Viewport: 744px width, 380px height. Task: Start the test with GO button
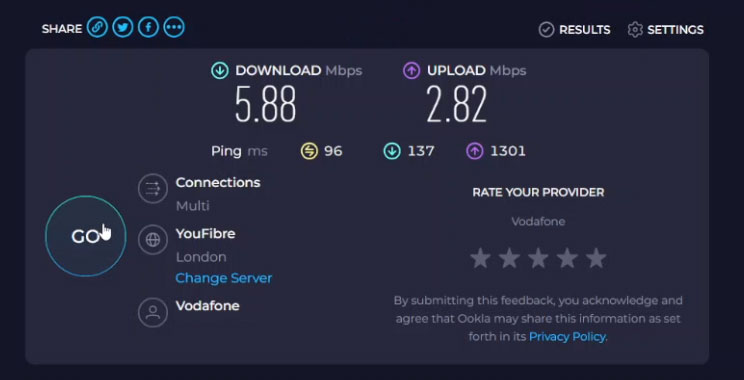tap(86, 236)
